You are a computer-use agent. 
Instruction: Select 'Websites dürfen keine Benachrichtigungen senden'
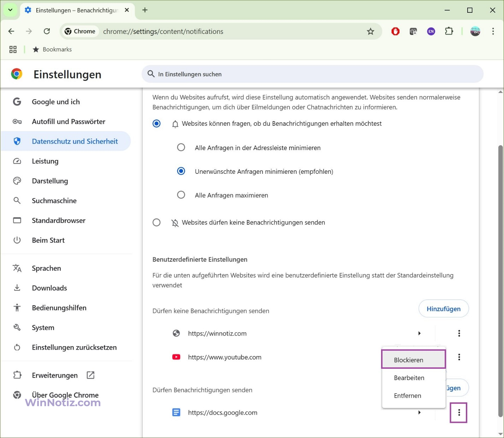click(x=156, y=223)
